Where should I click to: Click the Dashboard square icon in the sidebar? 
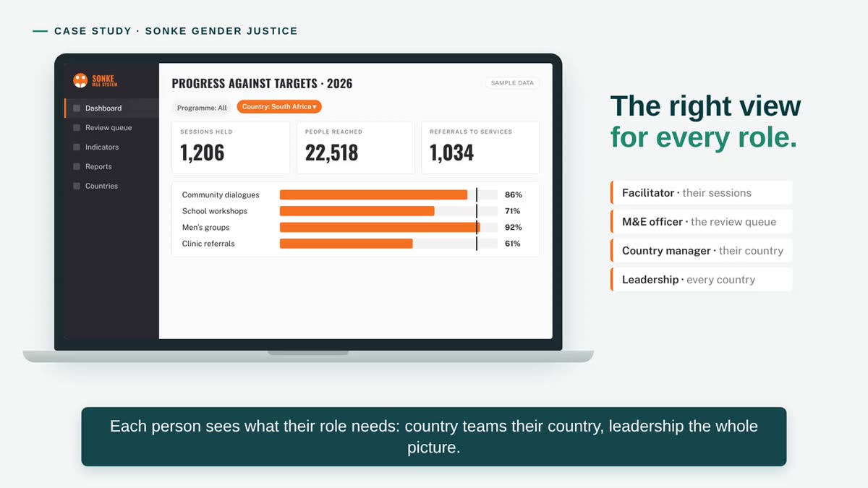77,108
